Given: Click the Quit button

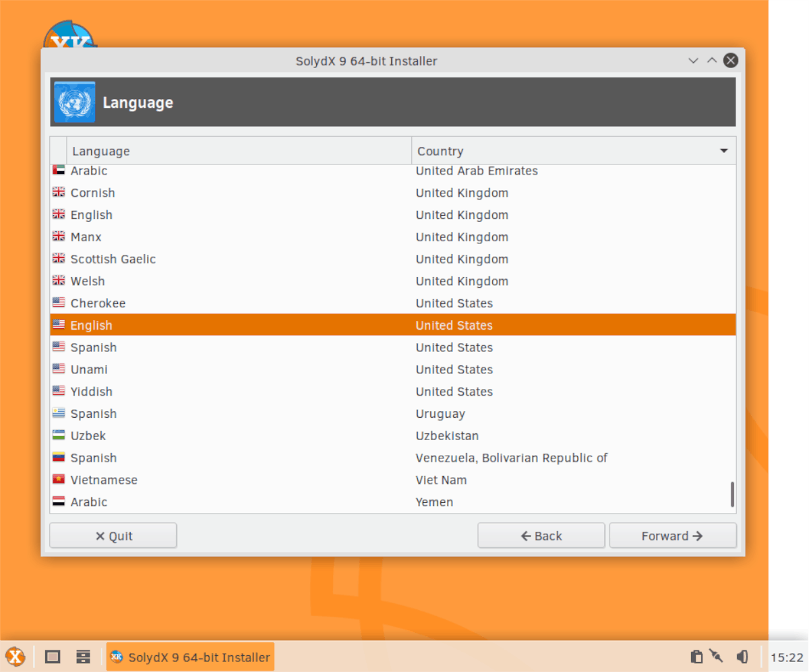Looking at the screenshot, I should point(113,536).
